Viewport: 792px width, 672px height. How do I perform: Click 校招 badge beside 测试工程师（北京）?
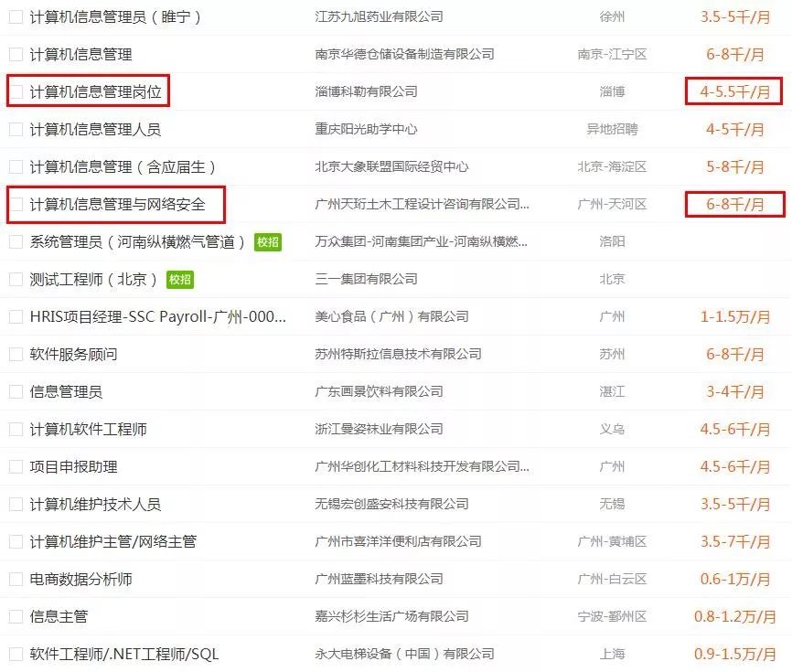tap(180, 279)
